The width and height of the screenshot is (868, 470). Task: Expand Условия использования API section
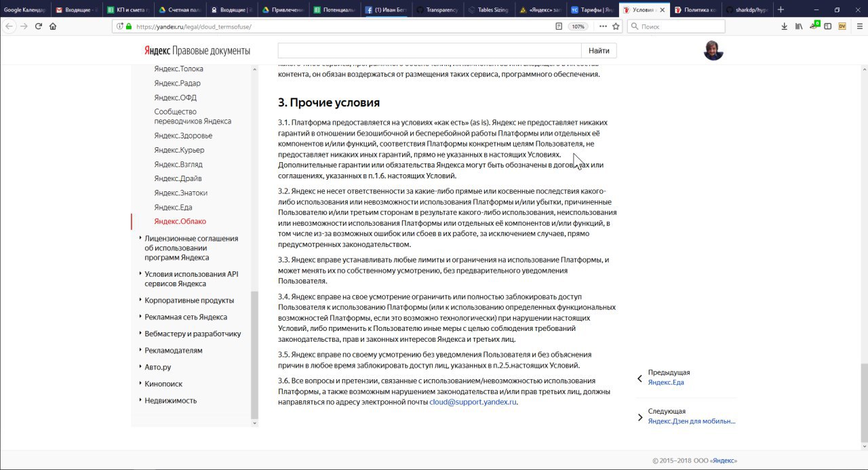(191, 279)
